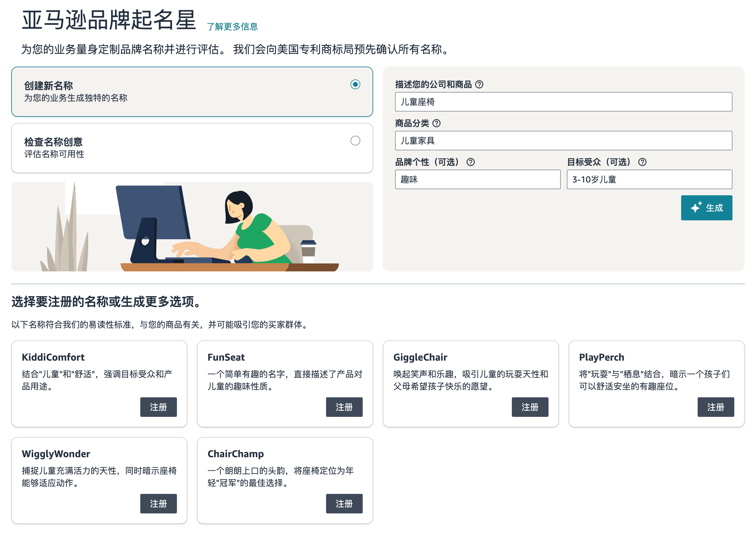This screenshot has width=756, height=533.
Task: Click the 商品分类 field containing 儿童家具
Action: coord(563,141)
